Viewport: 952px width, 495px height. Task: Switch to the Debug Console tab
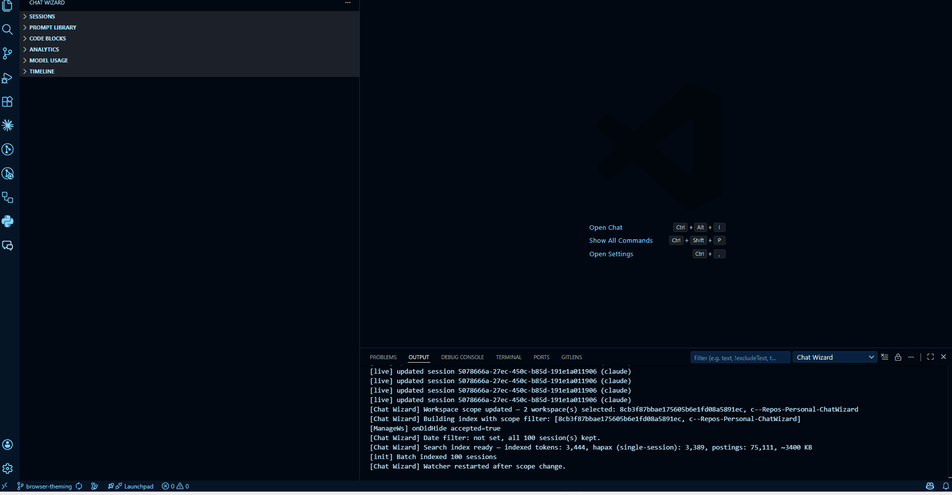click(x=462, y=357)
